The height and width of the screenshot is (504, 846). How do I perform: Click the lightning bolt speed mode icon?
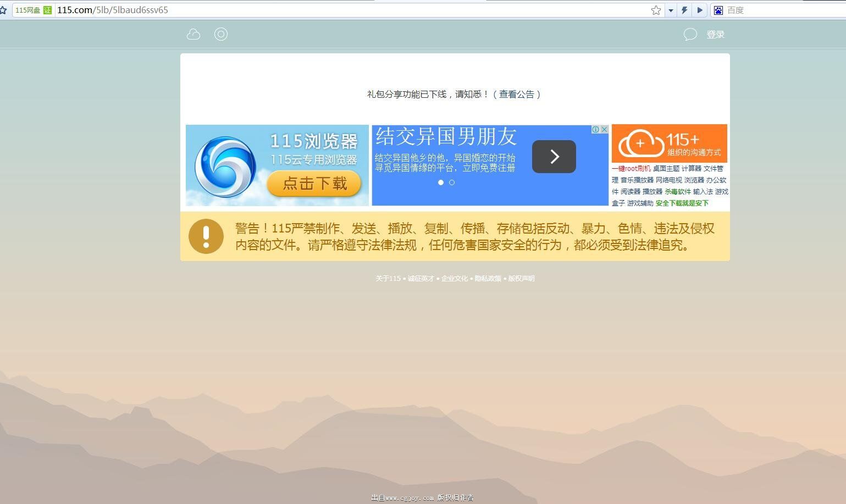click(x=684, y=10)
